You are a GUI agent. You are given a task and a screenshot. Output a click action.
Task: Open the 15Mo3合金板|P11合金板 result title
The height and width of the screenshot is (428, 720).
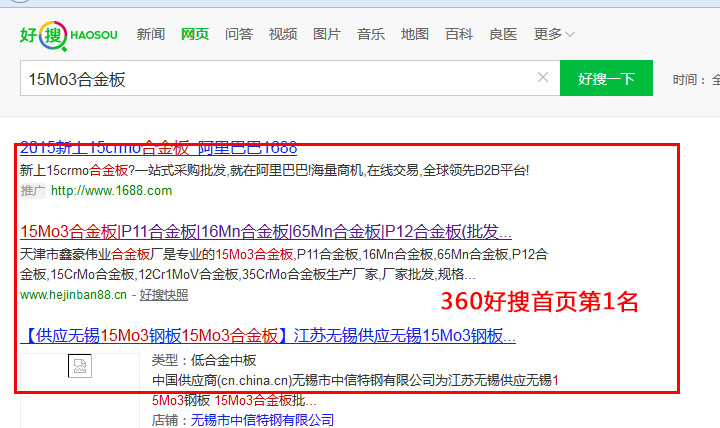coord(265,231)
